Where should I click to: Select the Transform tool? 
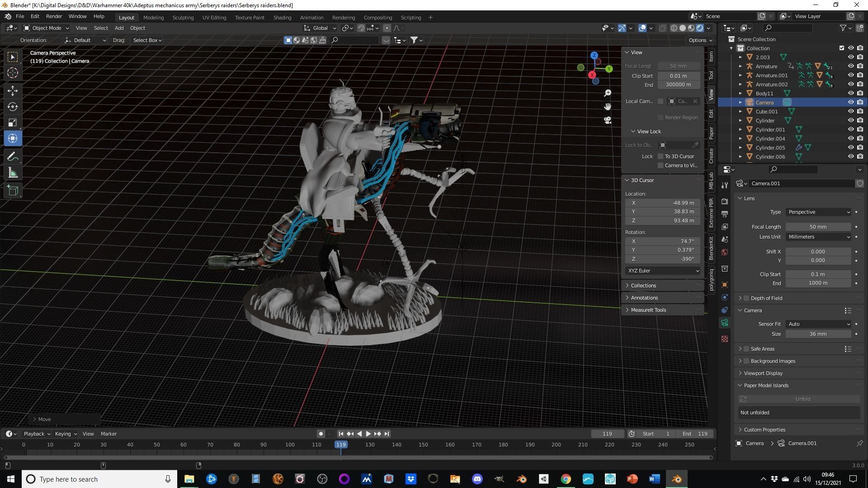(x=13, y=138)
